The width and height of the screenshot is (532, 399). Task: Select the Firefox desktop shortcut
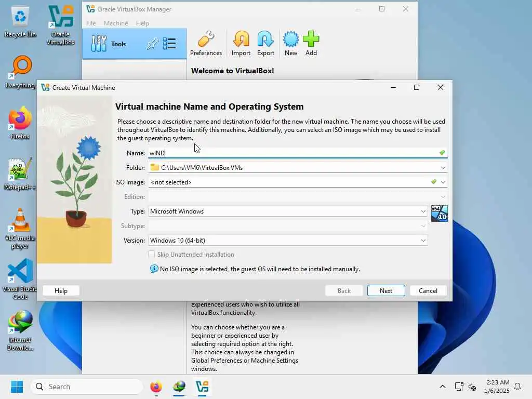[20, 123]
